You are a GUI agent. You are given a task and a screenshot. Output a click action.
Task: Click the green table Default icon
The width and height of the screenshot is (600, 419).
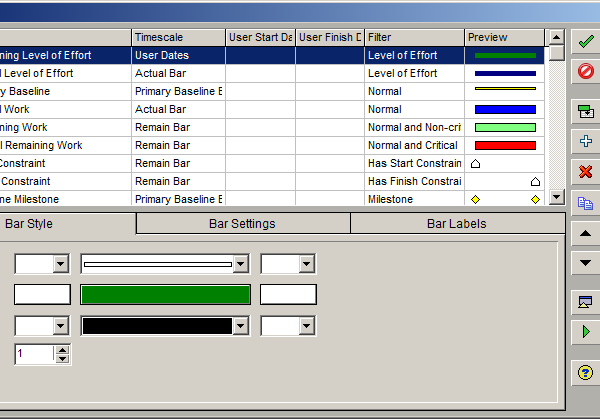tap(585, 111)
